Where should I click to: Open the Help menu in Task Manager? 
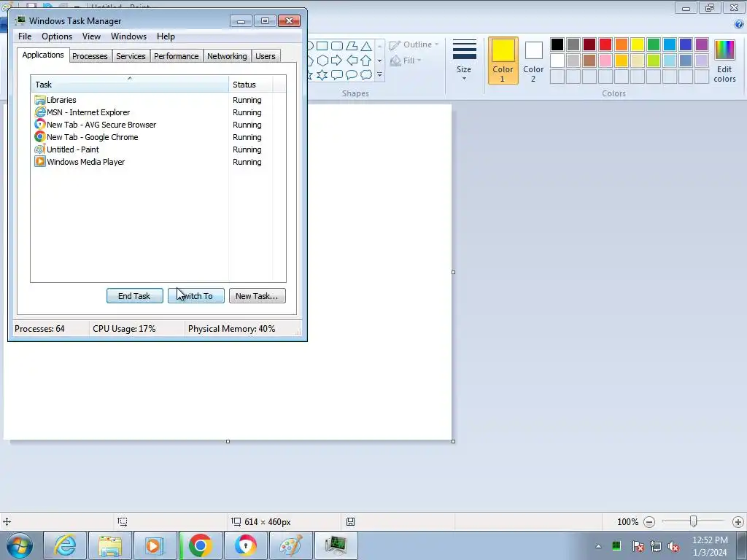pos(166,36)
